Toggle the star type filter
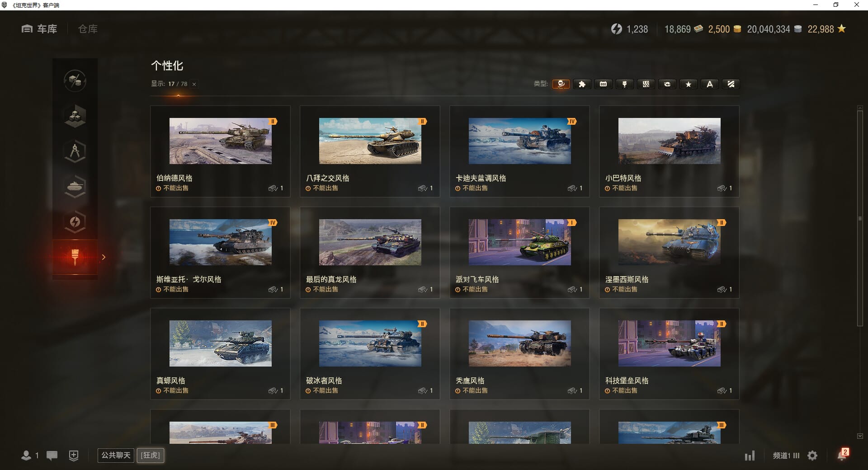Image resolution: width=868 pixels, height=470 pixels. [x=688, y=84]
